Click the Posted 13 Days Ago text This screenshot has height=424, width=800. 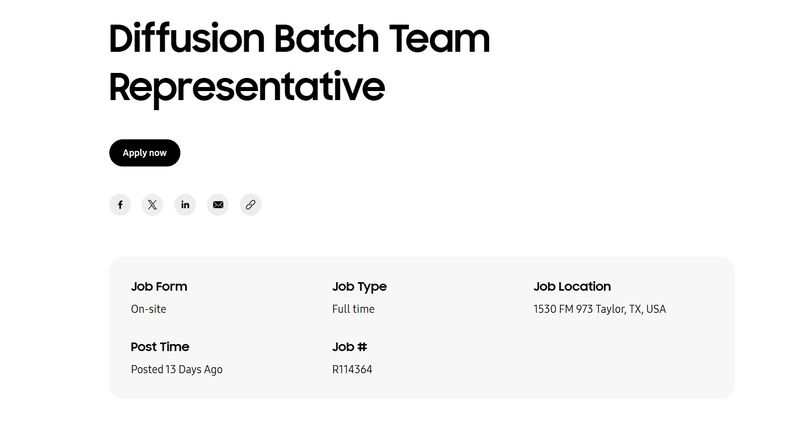click(x=176, y=370)
